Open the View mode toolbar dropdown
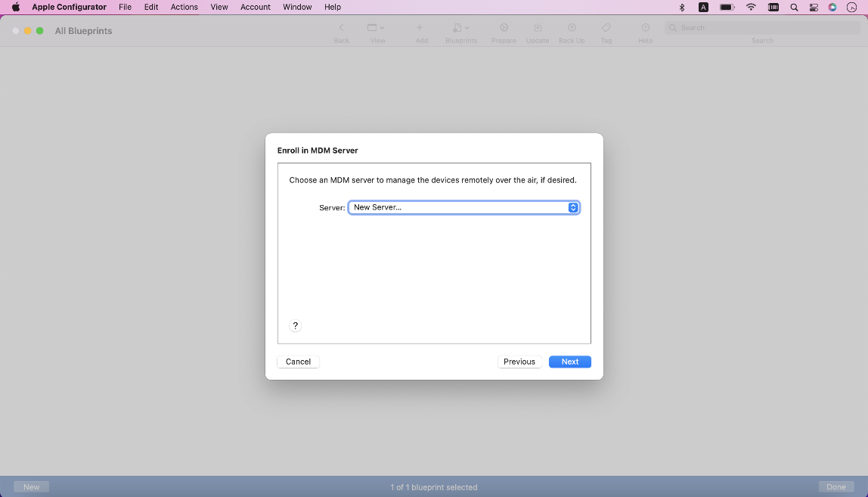Screen dimensions: 868x497 (376, 28)
